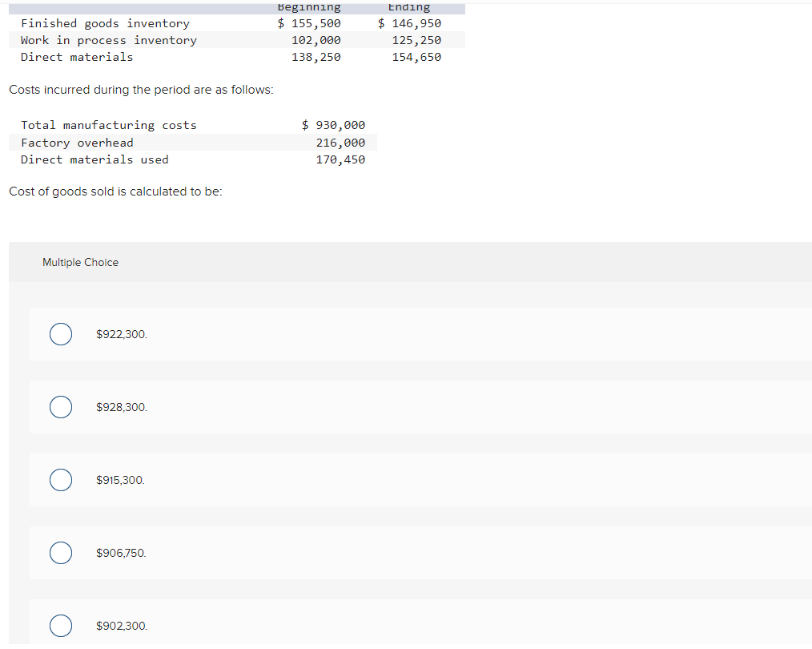
Task: Click the $915,300 answer label text
Action: pos(120,480)
